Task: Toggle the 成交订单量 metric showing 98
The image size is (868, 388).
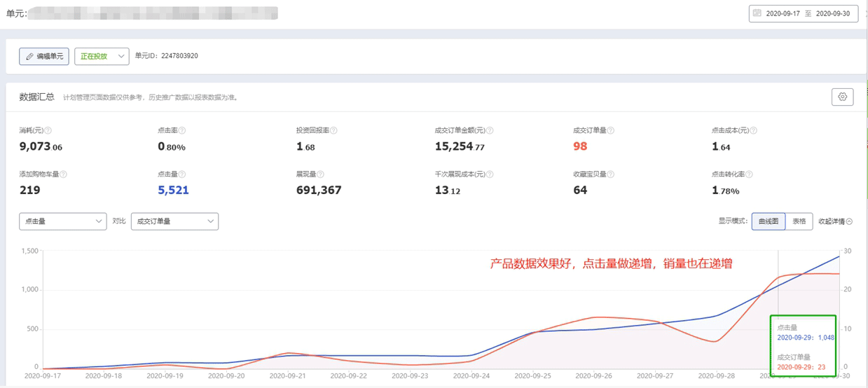Action: tap(580, 146)
